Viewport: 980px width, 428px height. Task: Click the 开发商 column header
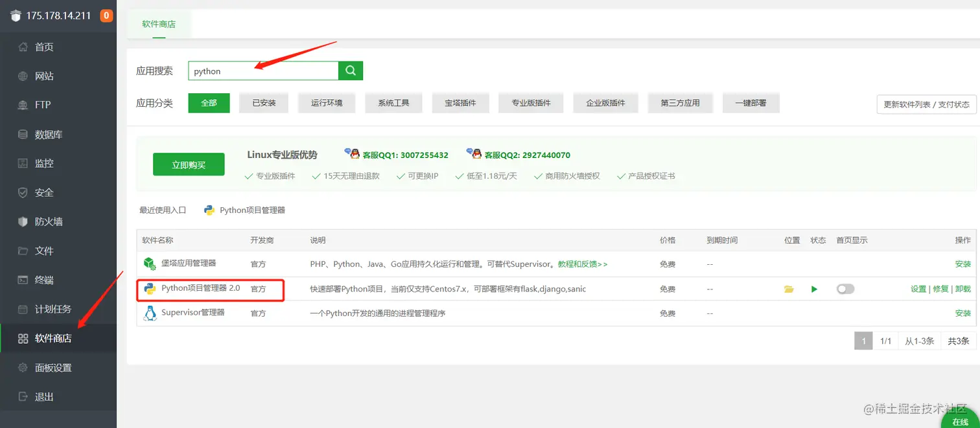[x=262, y=240]
